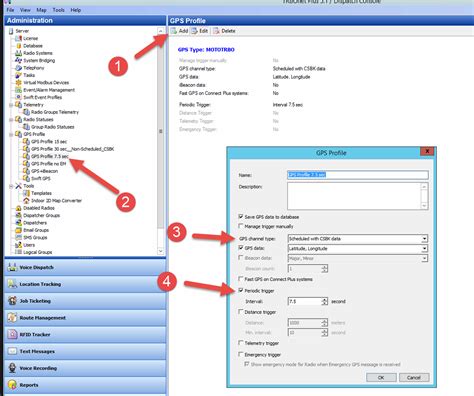Click the Reports panel icon
Viewport: 474px width, 396px height.
click(x=12, y=385)
